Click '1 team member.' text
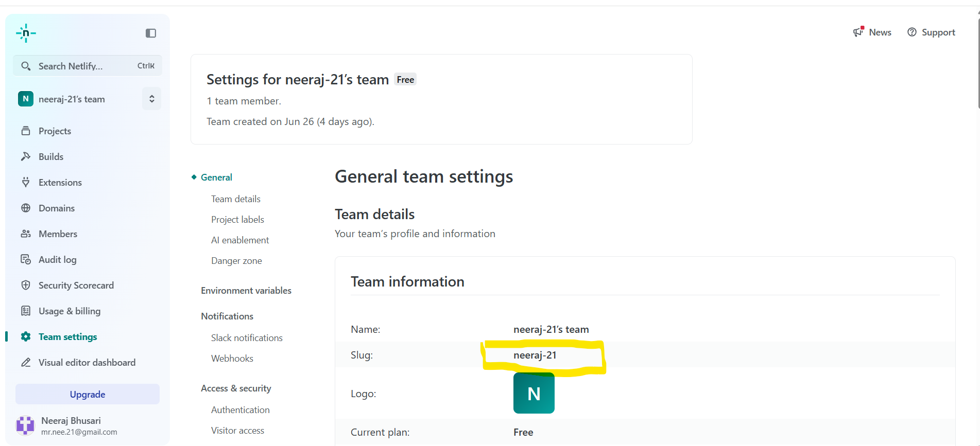The width and height of the screenshot is (980, 446). point(244,101)
